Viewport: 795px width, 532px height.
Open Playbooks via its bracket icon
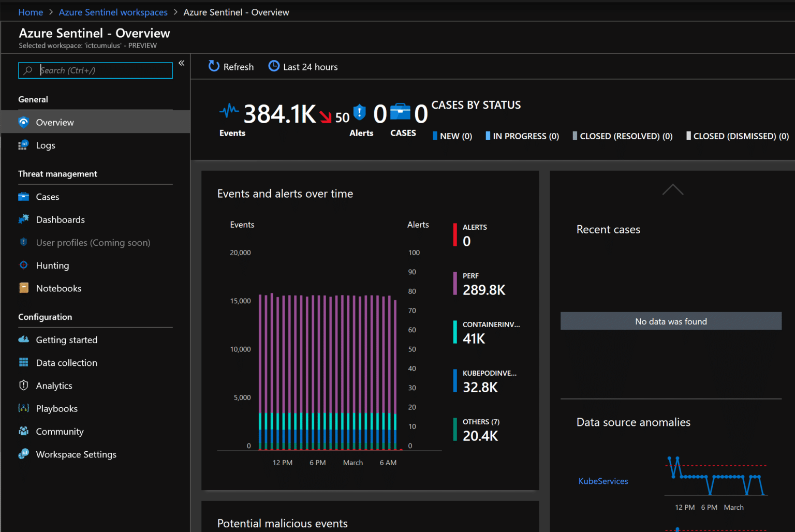coord(23,408)
